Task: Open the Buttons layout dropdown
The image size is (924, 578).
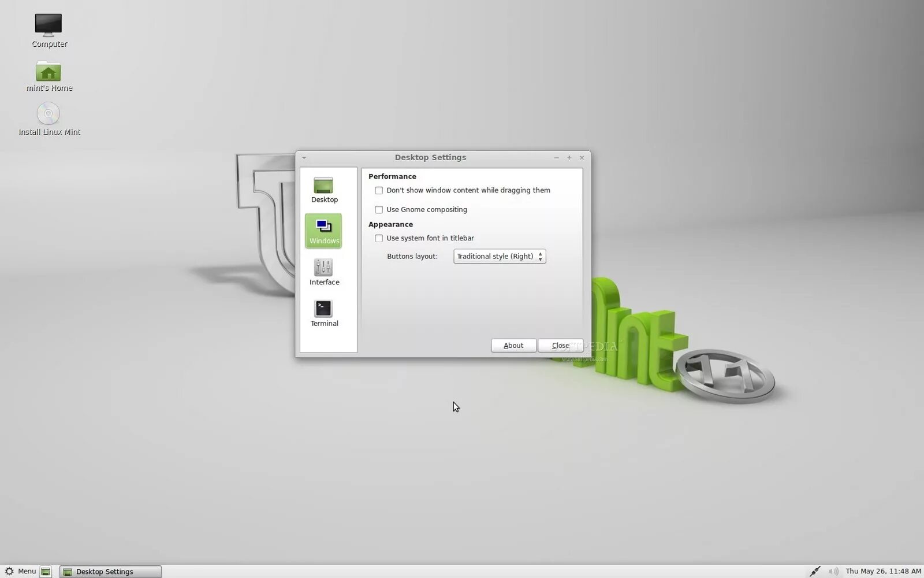Action: tap(500, 256)
